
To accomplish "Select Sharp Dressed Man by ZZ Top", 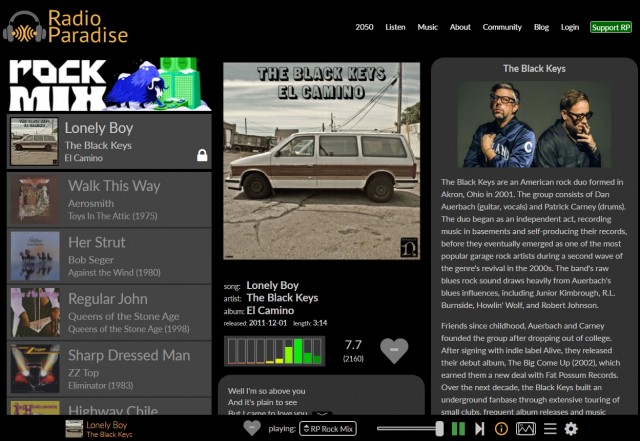I will (x=109, y=369).
